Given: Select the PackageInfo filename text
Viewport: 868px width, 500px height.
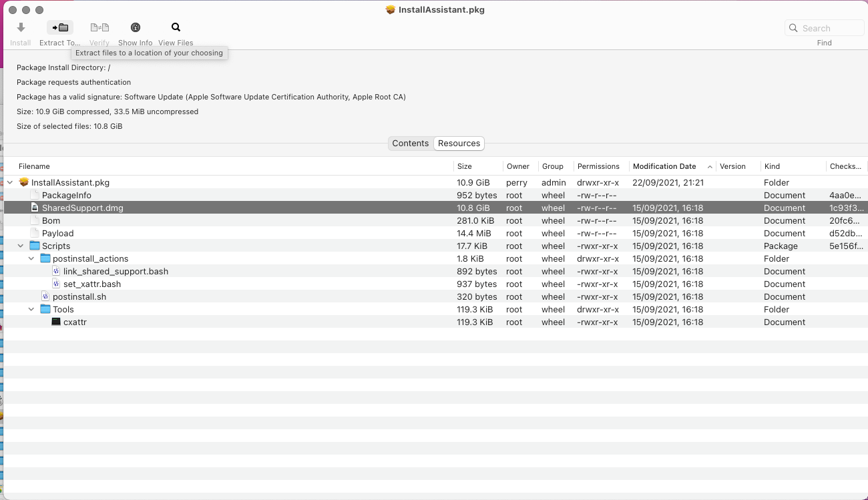Looking at the screenshot, I should (67, 195).
